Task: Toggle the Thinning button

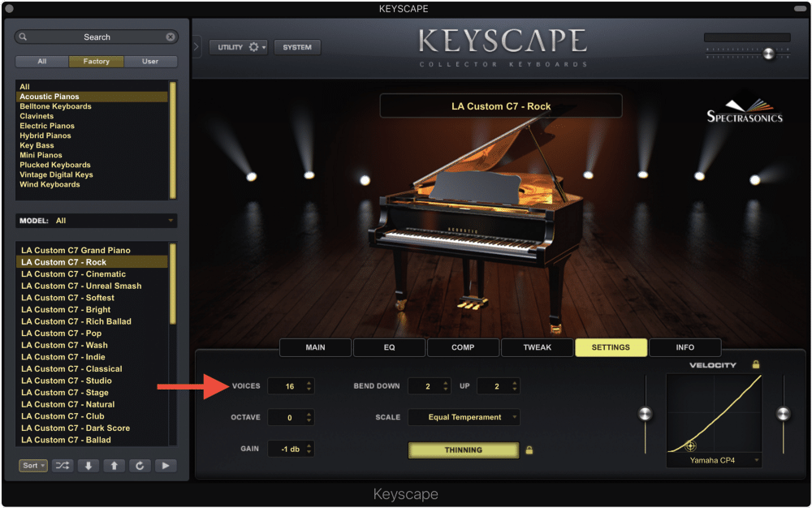Action: [464, 450]
